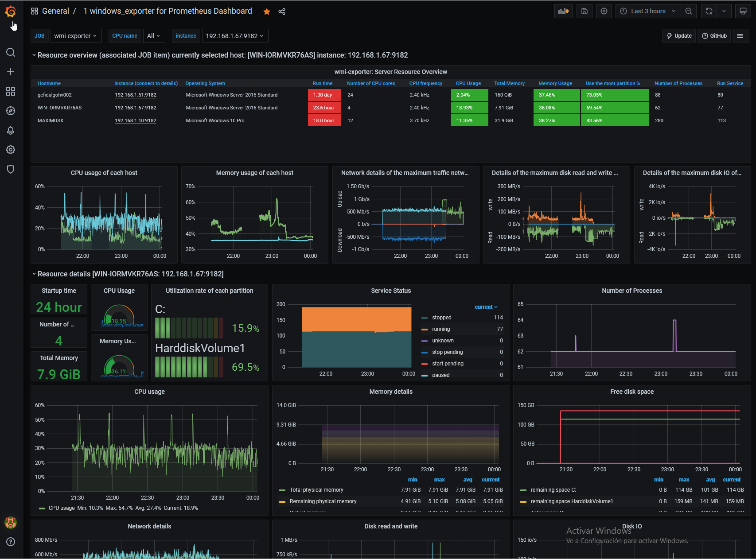Click the Save dashboard icon
The width and height of the screenshot is (756, 559).
[585, 11]
